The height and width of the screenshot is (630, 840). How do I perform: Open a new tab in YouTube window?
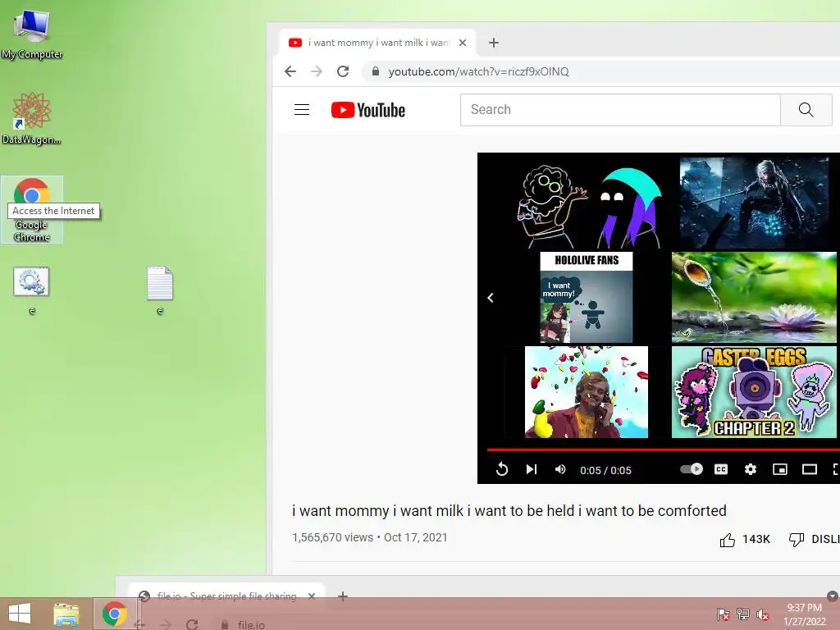pos(493,43)
